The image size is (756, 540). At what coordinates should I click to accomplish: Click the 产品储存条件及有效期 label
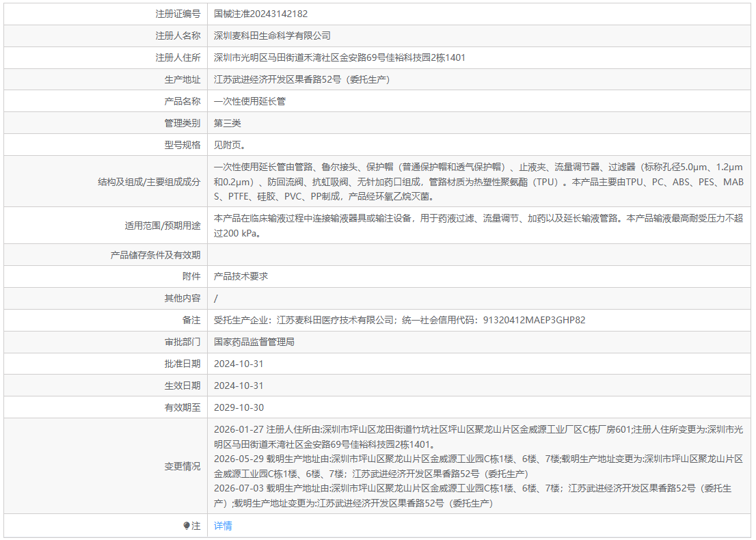tap(155, 255)
